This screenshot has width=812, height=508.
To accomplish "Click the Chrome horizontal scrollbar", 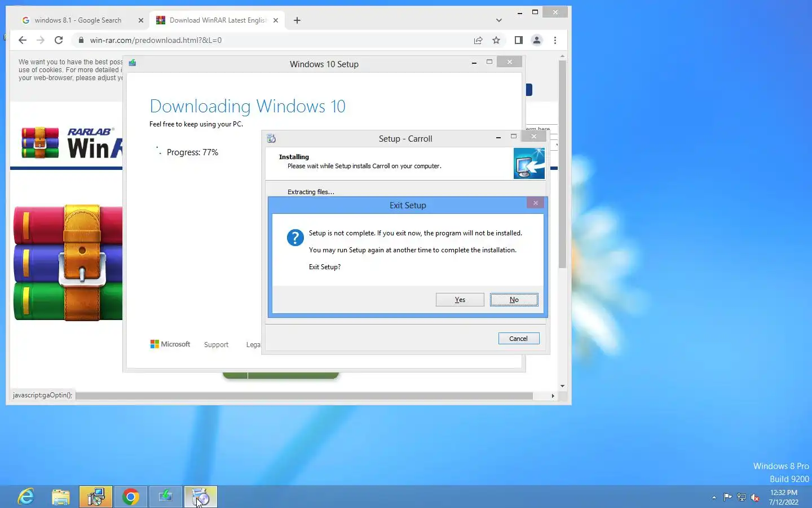I will click(304, 396).
